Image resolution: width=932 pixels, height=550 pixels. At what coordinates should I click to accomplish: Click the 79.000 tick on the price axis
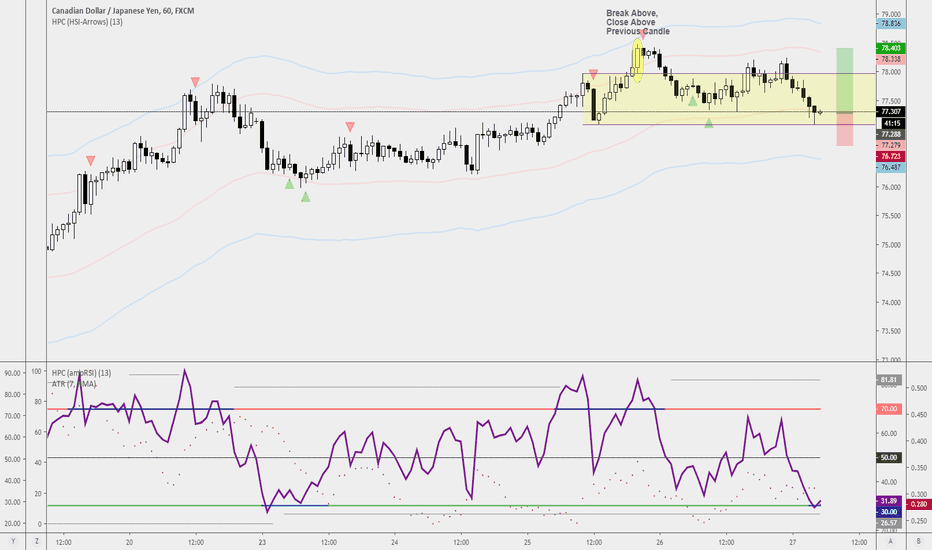pyautogui.click(x=891, y=14)
